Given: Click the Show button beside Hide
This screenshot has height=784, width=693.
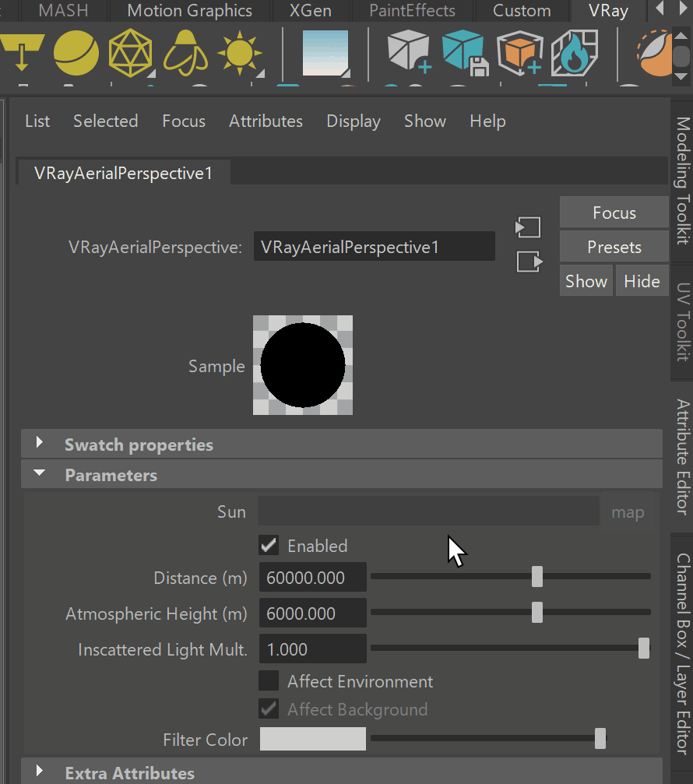Looking at the screenshot, I should coord(586,281).
